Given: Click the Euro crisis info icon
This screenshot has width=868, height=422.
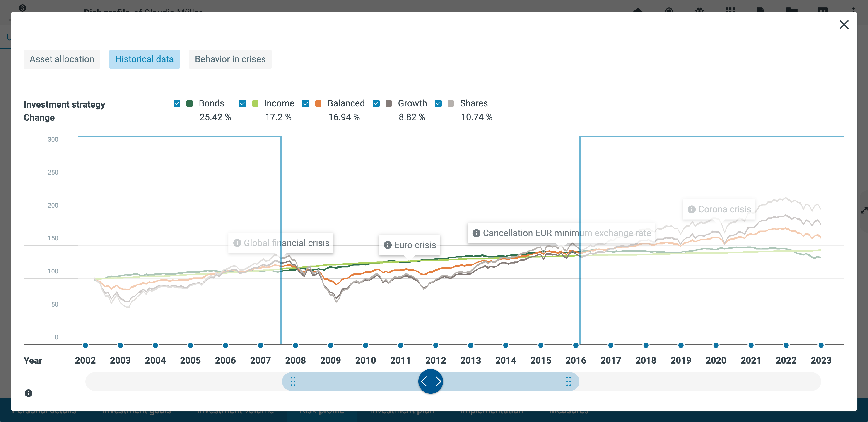Looking at the screenshot, I should 388,245.
